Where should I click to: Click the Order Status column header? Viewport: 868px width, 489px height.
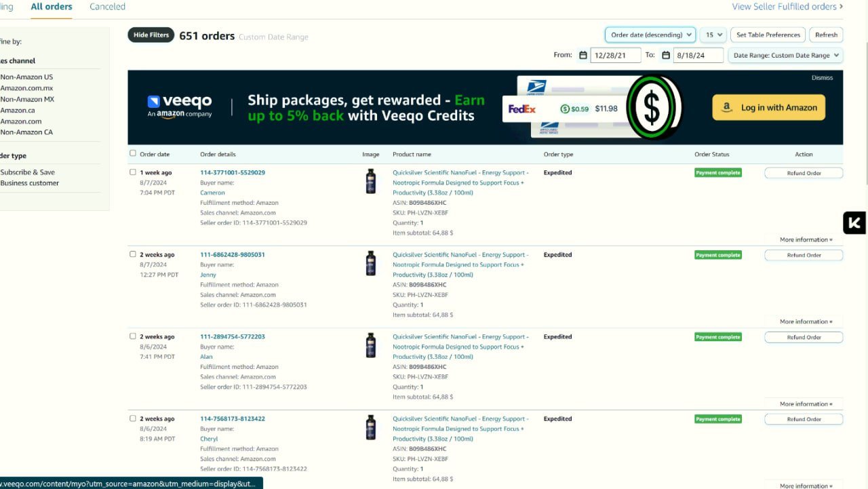coord(712,154)
